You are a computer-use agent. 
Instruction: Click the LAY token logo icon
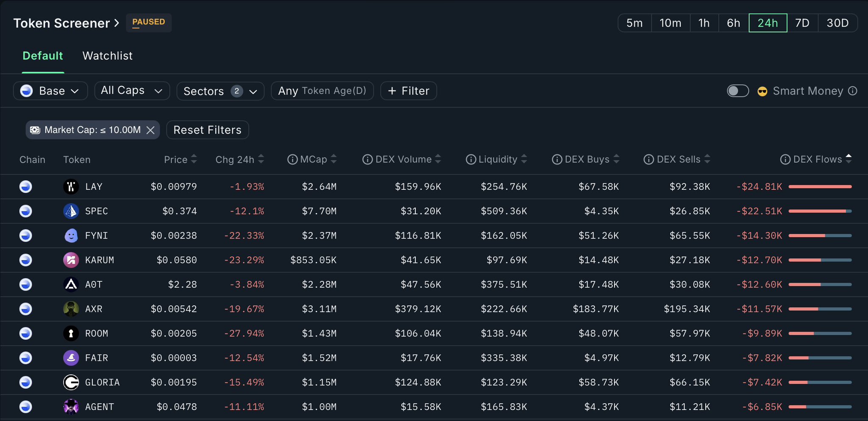pyautogui.click(x=71, y=186)
